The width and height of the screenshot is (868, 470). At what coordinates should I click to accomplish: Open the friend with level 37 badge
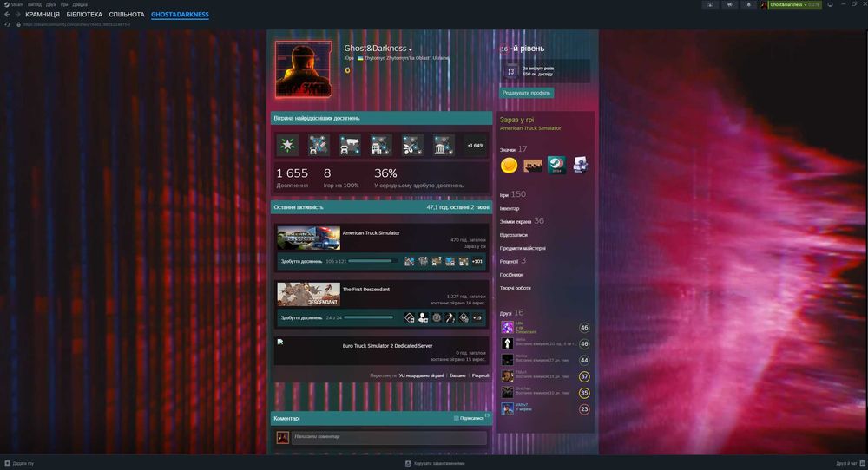[x=545, y=376]
